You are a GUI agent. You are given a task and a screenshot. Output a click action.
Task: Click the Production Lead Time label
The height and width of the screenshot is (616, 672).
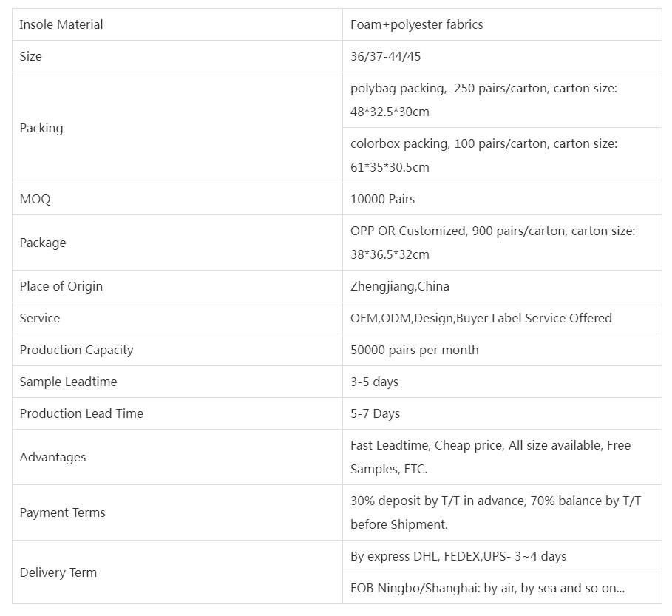click(81, 413)
